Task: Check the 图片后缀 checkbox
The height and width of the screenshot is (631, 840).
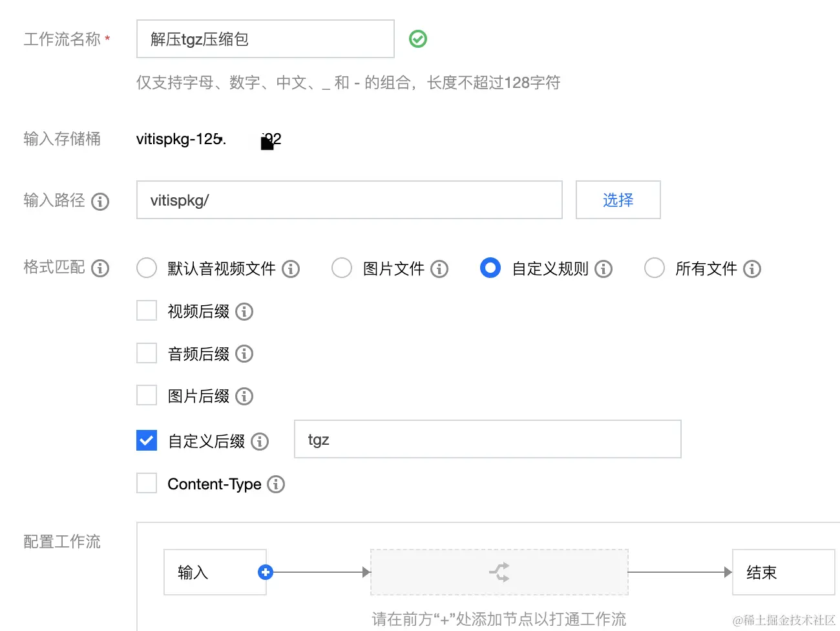Action: pos(146,394)
